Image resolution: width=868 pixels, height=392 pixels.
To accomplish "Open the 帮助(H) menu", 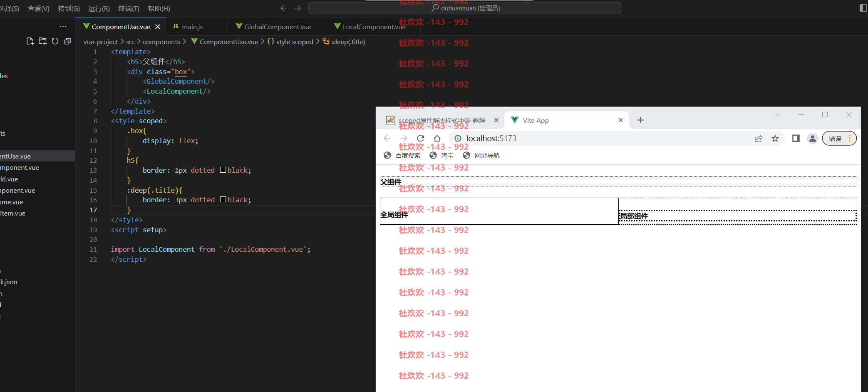I will pos(159,8).
